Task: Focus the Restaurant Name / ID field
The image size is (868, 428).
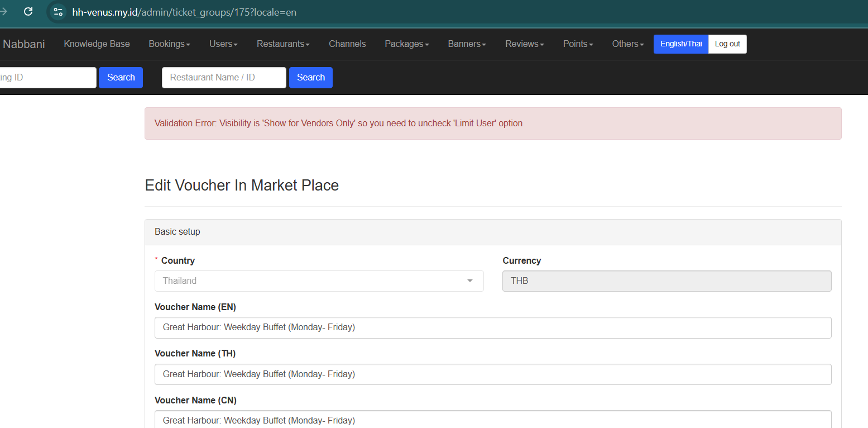Action: [x=224, y=78]
